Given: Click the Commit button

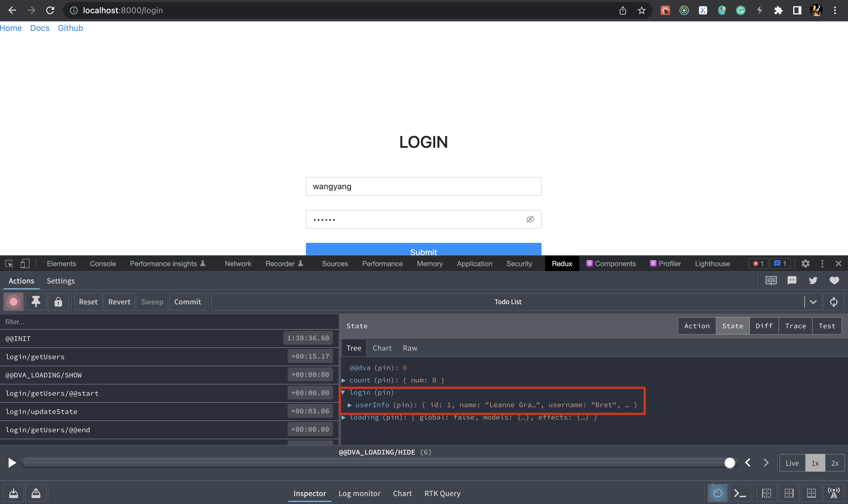Looking at the screenshot, I should (x=187, y=301).
